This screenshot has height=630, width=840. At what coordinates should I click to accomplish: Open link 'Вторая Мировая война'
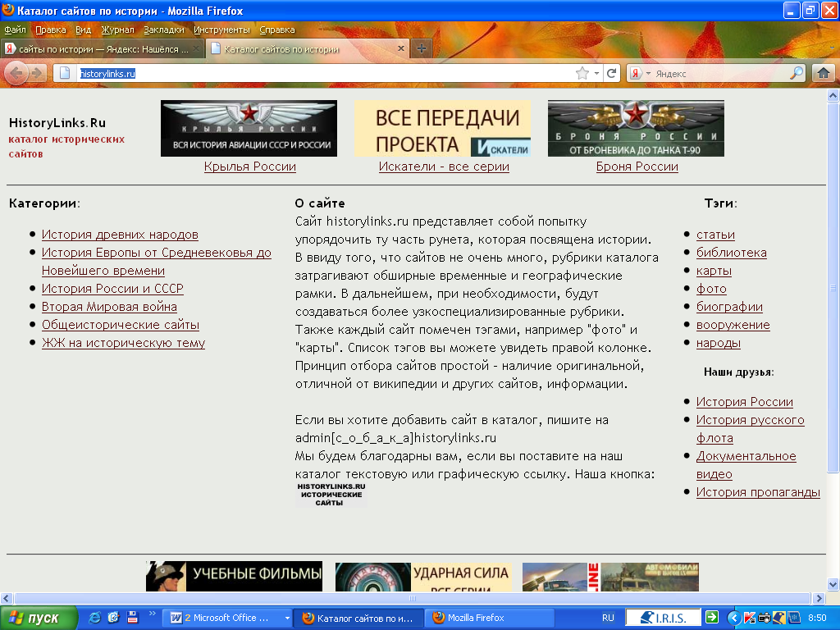coord(109,307)
